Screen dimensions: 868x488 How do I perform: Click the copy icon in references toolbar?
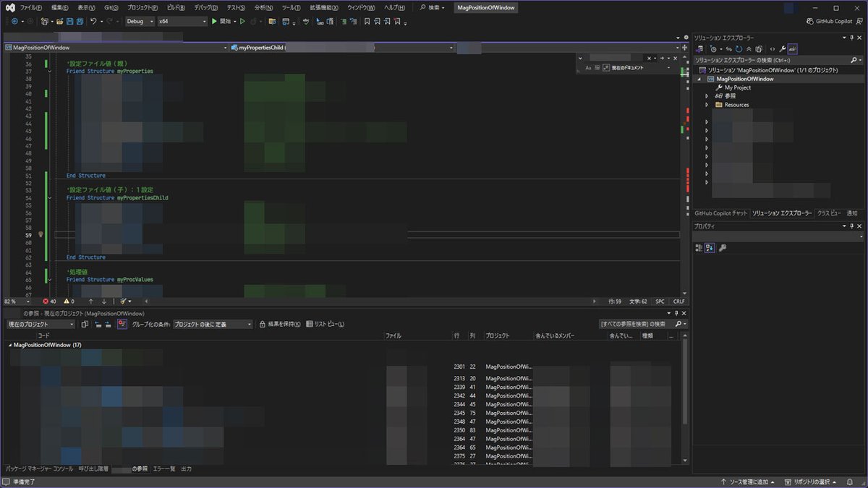coord(84,325)
